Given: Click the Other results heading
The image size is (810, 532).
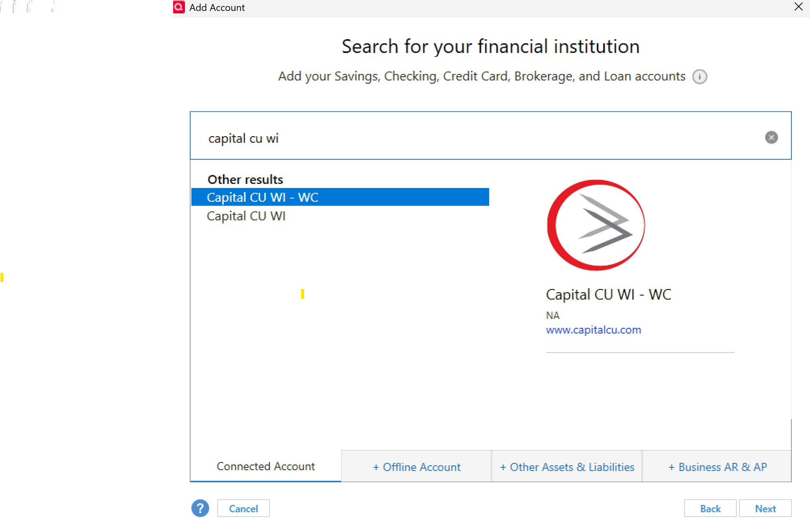Looking at the screenshot, I should point(245,179).
